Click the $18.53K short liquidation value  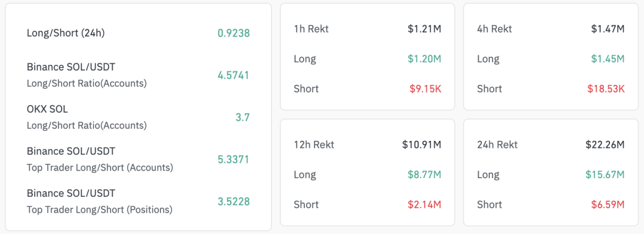(x=606, y=89)
